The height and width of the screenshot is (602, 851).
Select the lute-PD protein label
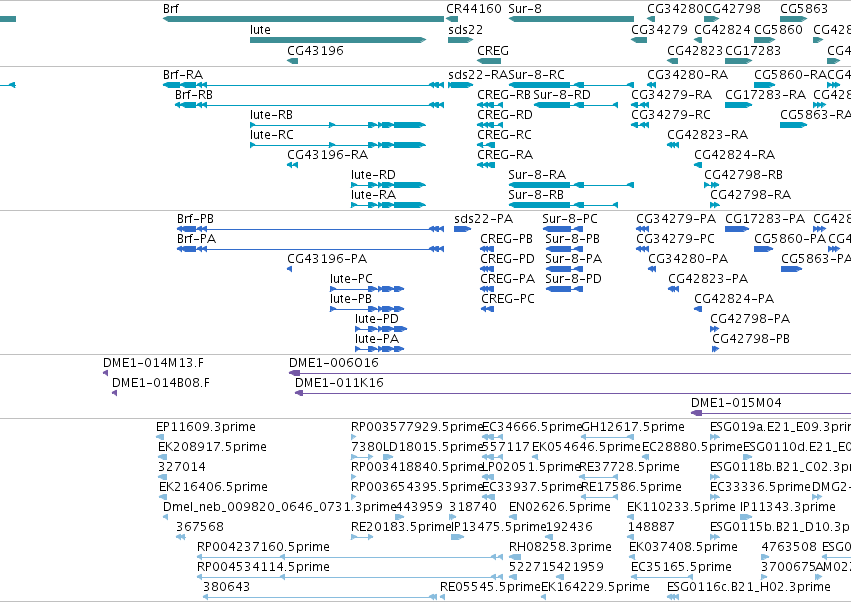click(x=377, y=319)
